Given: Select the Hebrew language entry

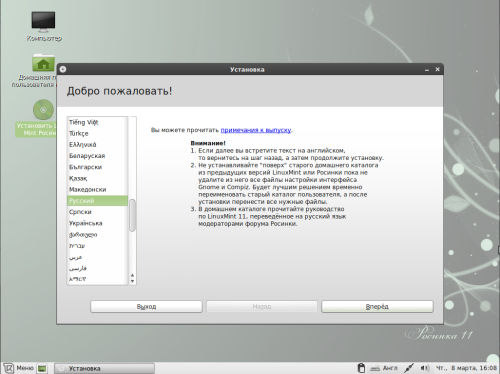Looking at the screenshot, I should 97,246.
